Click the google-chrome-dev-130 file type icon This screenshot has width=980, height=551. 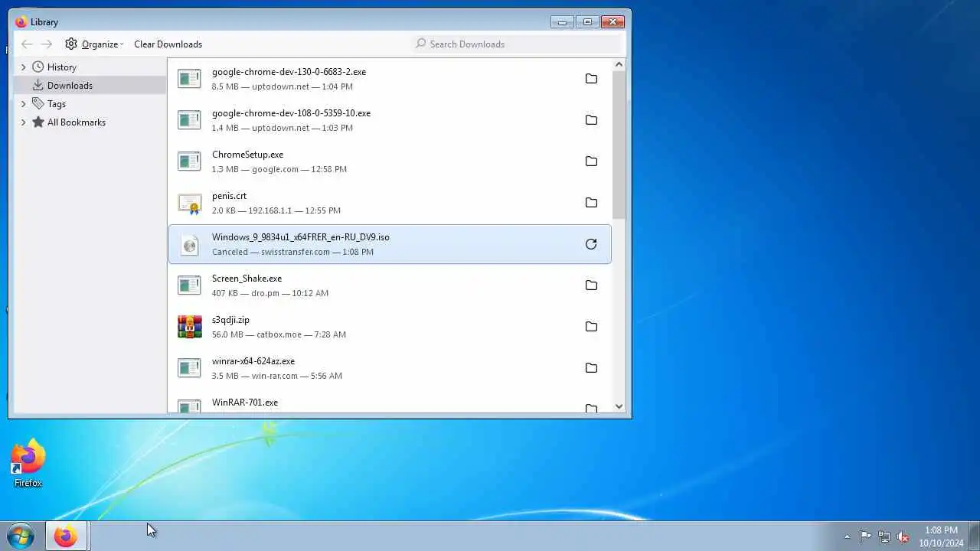point(189,78)
